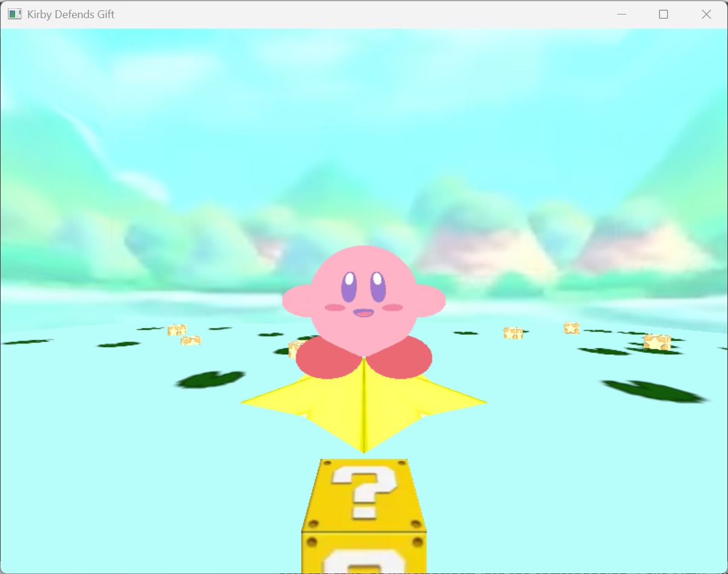Image resolution: width=728 pixels, height=574 pixels.
Task: Click Kirby's pink face
Action: (364, 300)
